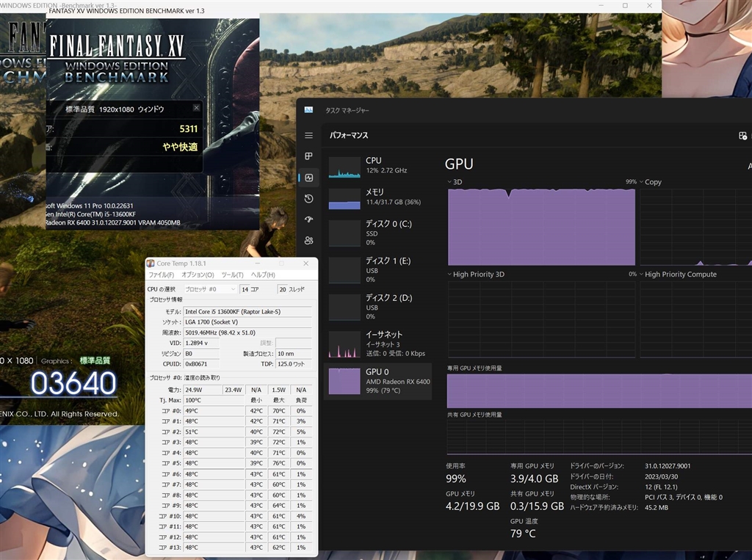This screenshot has height=560, width=752.
Task: Open ファイル(F) menu in Core Temp
Action: pyautogui.click(x=161, y=274)
